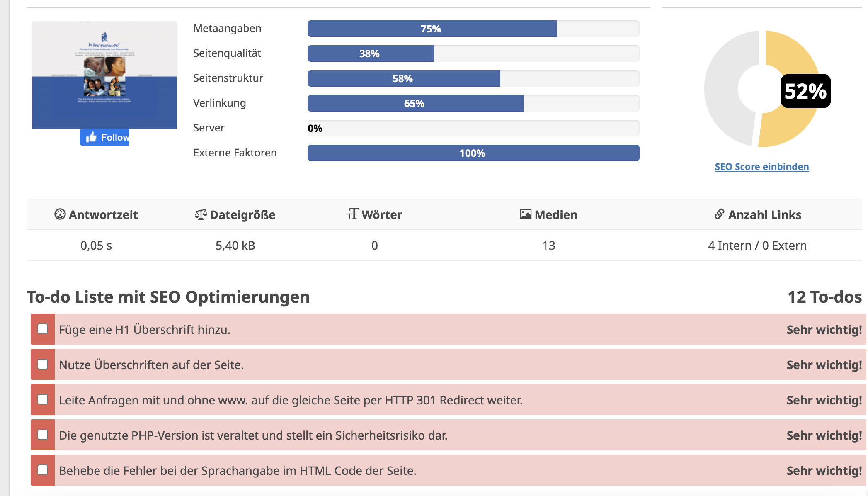Select the text icon next to Wörter
Viewport: 868px width, 496px height.
353,214
